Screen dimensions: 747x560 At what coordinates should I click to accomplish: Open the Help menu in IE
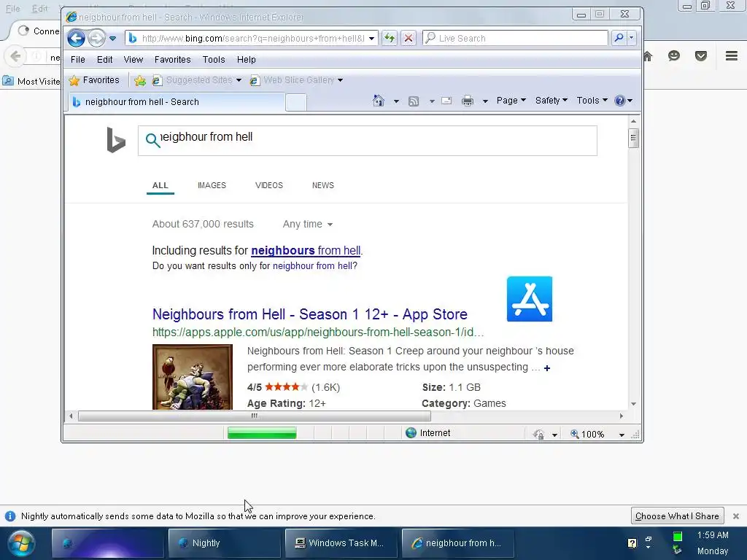[x=247, y=60]
